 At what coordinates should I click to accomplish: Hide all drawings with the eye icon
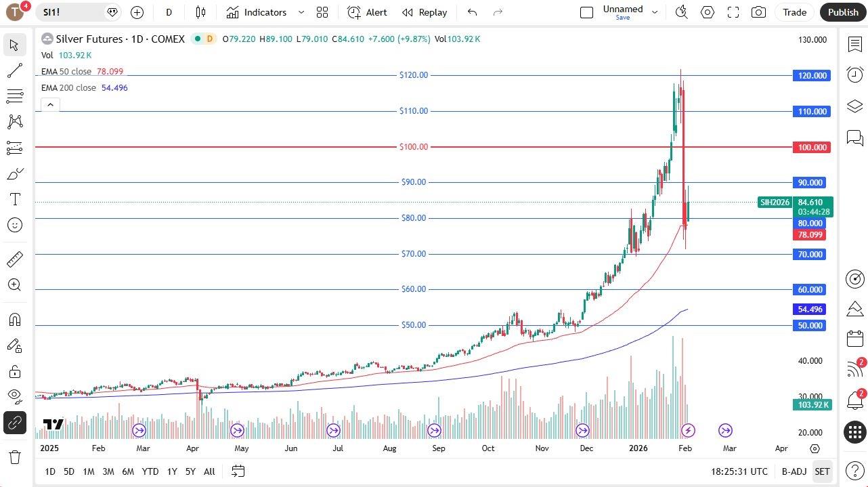15,396
